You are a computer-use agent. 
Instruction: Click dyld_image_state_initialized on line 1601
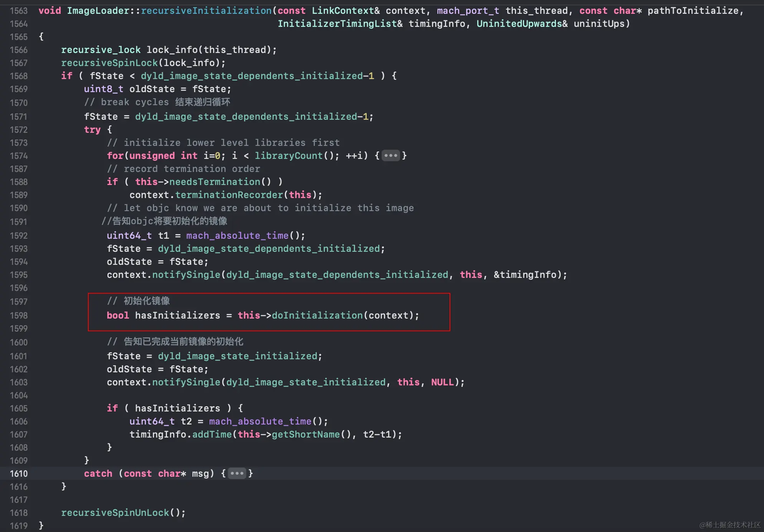click(x=238, y=356)
